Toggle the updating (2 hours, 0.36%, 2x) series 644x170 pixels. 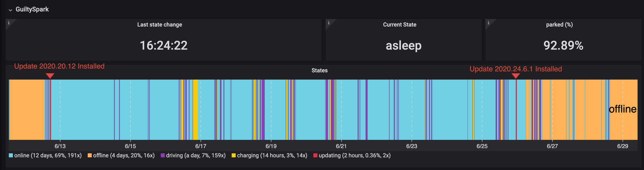355,156
